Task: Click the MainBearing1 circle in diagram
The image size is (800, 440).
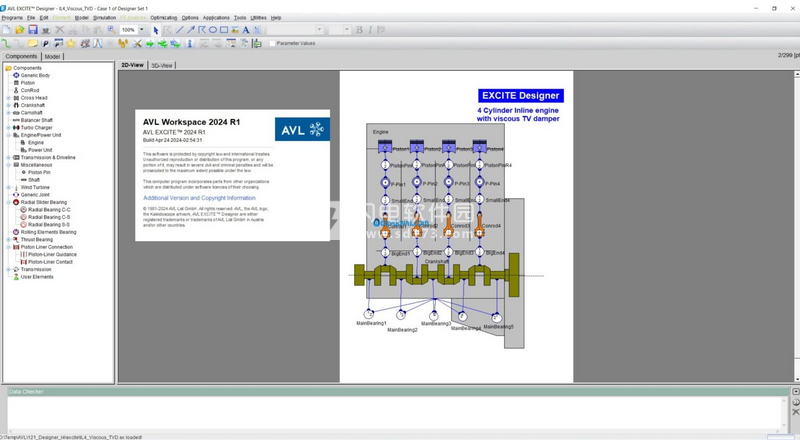Action: [368, 313]
